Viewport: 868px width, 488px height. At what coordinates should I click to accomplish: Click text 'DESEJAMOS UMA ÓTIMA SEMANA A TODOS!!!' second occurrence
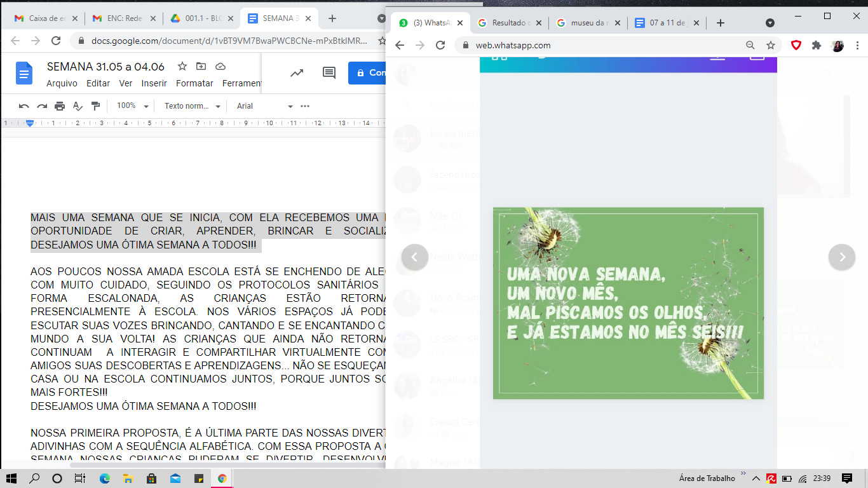[x=144, y=406]
